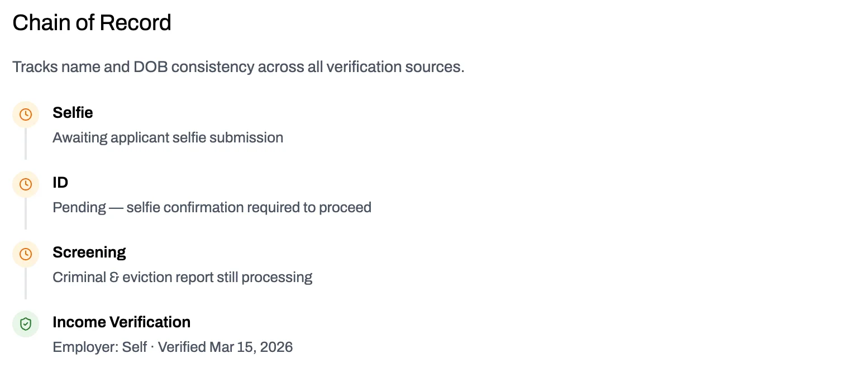Click "Criminal & eviction report still processing" text
Image resolution: width=868 pixels, height=372 pixels.
182,277
